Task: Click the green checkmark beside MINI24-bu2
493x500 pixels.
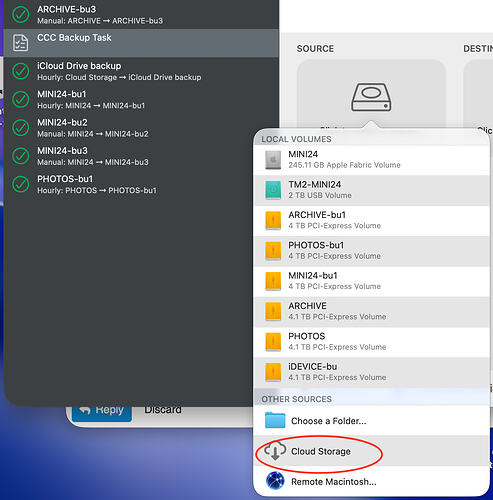Action: [20, 128]
